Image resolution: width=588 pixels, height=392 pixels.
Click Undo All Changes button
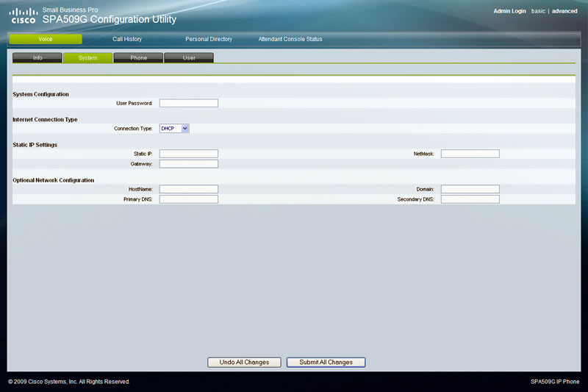[244, 363]
